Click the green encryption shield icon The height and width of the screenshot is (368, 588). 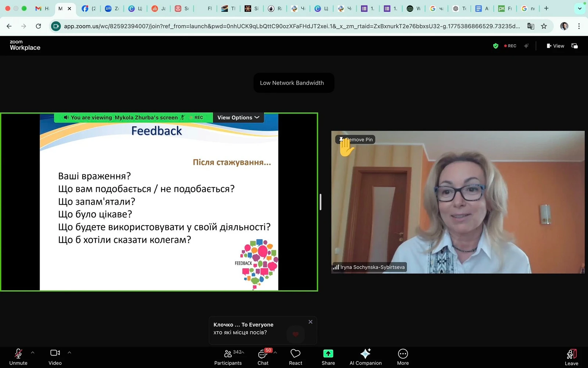click(x=496, y=46)
